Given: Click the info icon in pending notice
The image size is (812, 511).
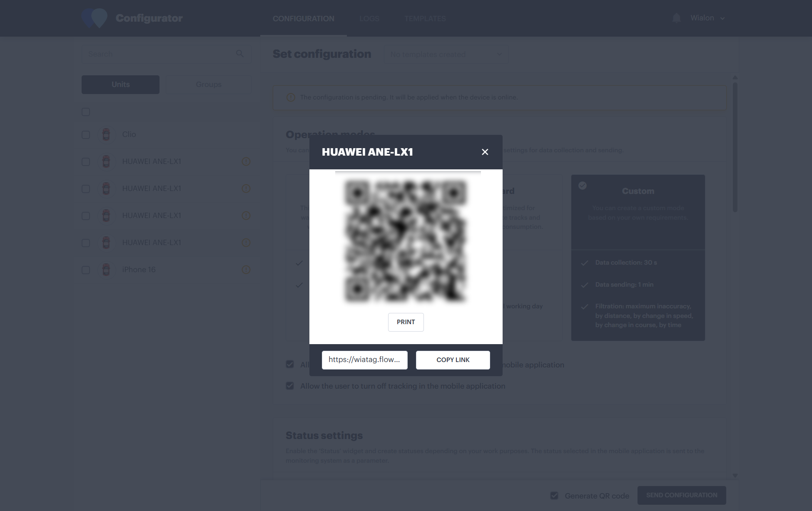Looking at the screenshot, I should [291, 97].
